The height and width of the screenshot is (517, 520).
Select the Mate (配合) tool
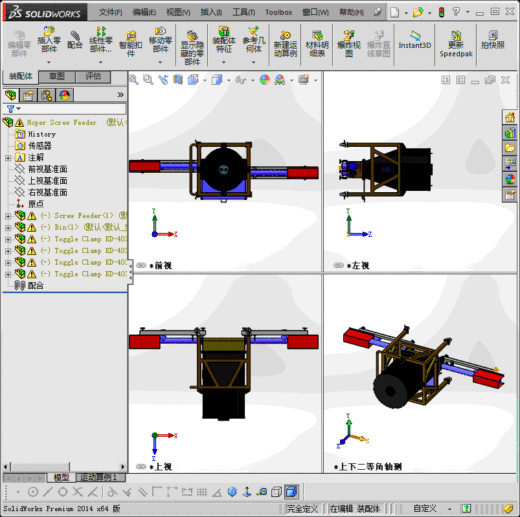coord(75,40)
